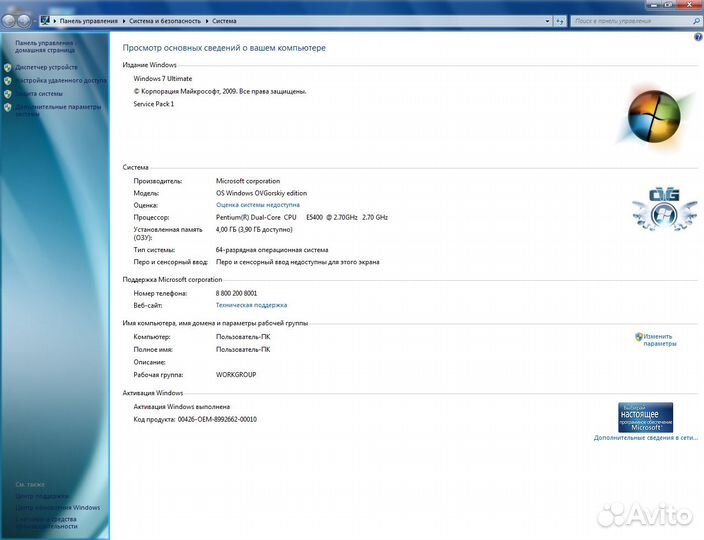Click the shield icon next to Изменить параметры
The image size is (704, 540).
click(x=639, y=337)
